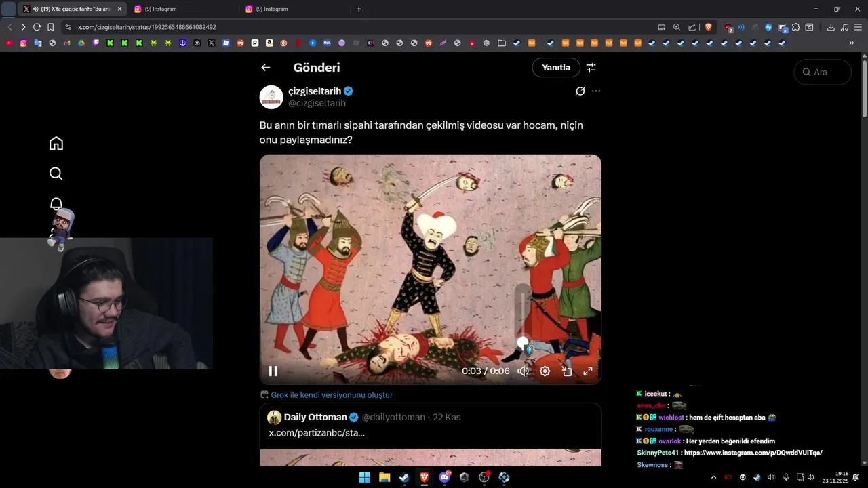Screen dimensions: 868x488
Task: Open the x.com/partizanbc quoted link text
Action: point(317,432)
